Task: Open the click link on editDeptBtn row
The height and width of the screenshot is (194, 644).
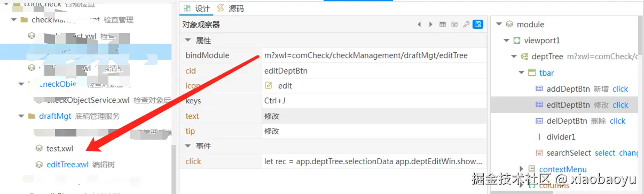Action: pos(621,104)
